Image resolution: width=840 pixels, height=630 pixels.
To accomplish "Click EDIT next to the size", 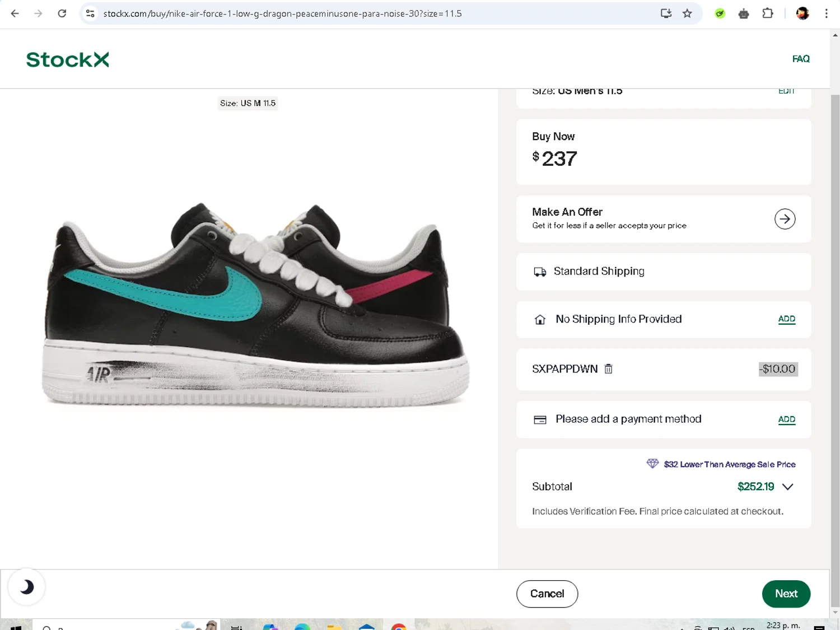I will [x=786, y=91].
